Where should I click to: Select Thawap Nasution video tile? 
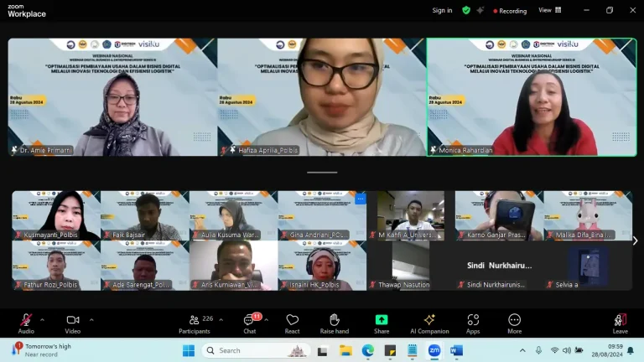[411, 266]
